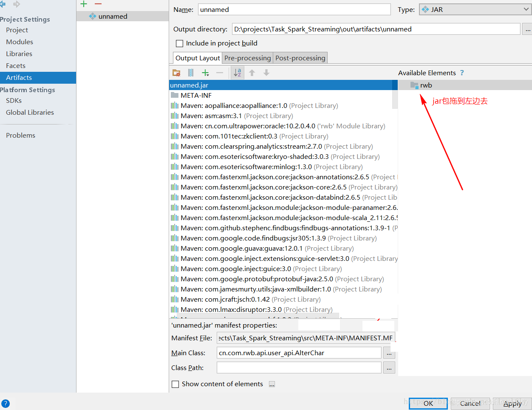Screen dimensions: 532x410
Task: Switch to the Output Layout tab
Action: pyautogui.click(x=198, y=58)
